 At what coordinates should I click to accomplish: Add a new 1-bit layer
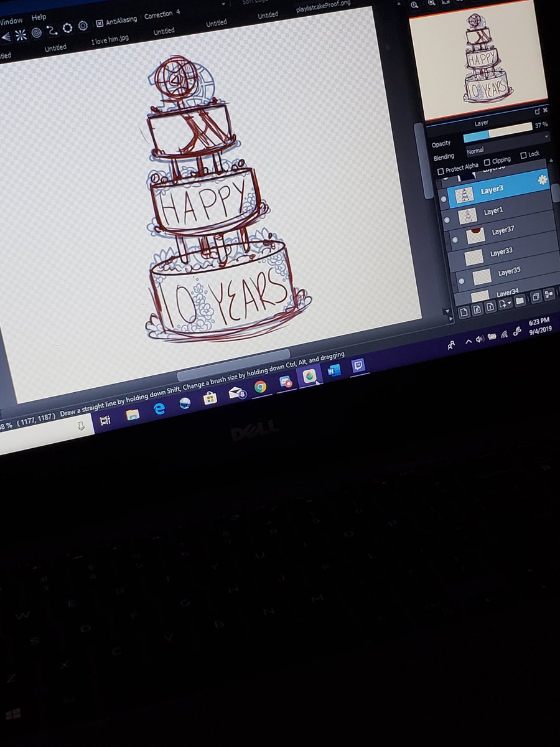490,306
